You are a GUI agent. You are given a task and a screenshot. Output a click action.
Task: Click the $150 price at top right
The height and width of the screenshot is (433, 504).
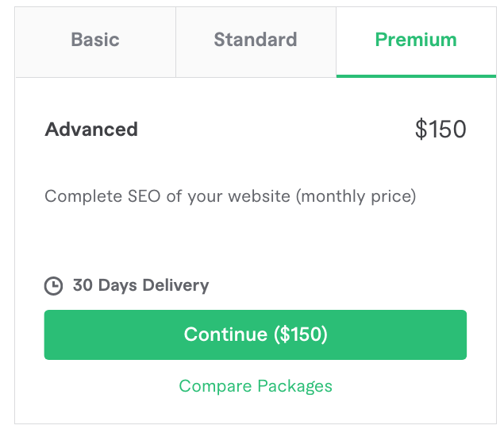pyautogui.click(x=441, y=130)
